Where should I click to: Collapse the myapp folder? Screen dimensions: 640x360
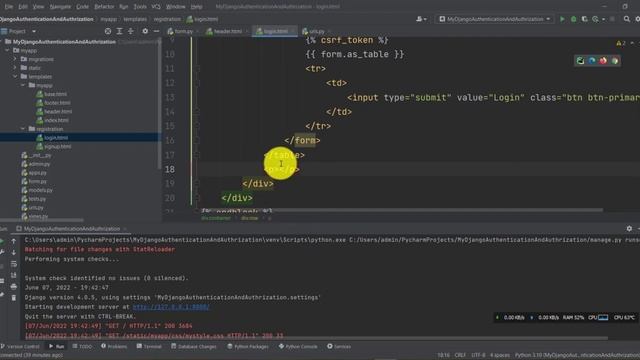(7, 50)
